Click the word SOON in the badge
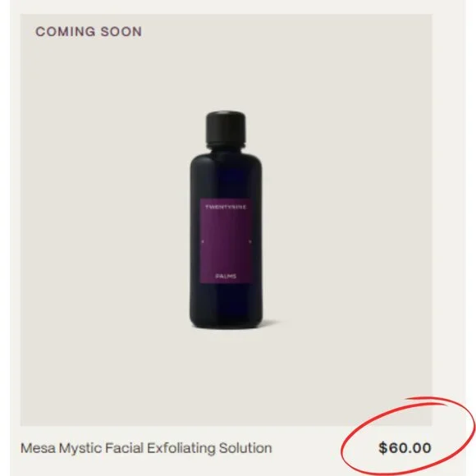 point(121,31)
